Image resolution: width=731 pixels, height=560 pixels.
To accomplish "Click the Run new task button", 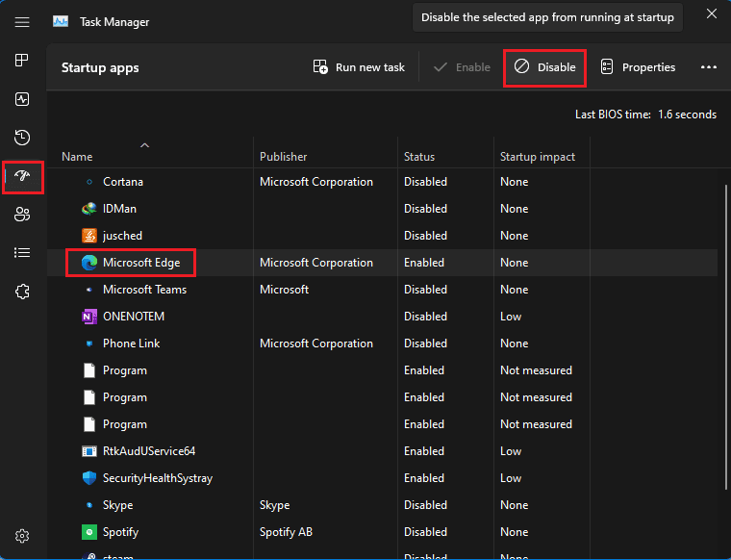I will pyautogui.click(x=359, y=67).
